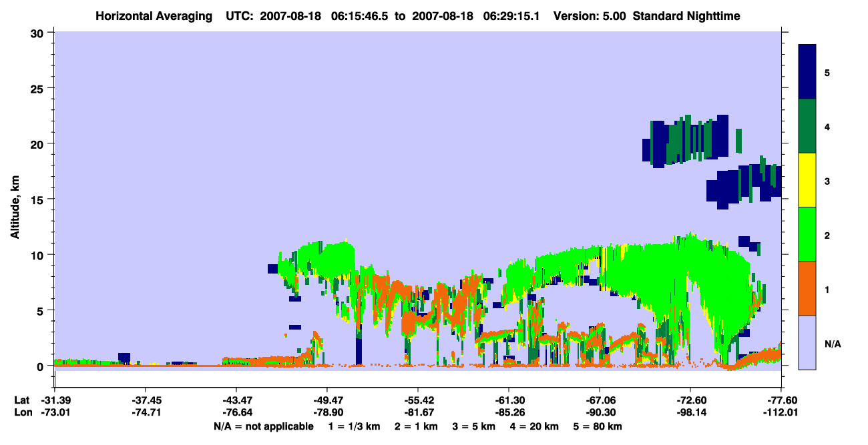Image resolution: width=868 pixels, height=445 pixels.
Task: Click the yellow colorbar segment labeled 3
Action: (807, 180)
